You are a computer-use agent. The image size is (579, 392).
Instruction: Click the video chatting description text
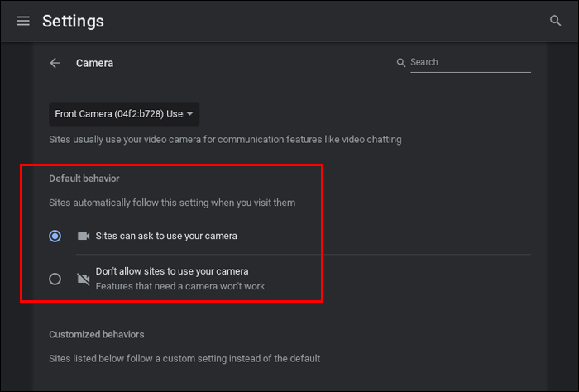pyautogui.click(x=225, y=140)
